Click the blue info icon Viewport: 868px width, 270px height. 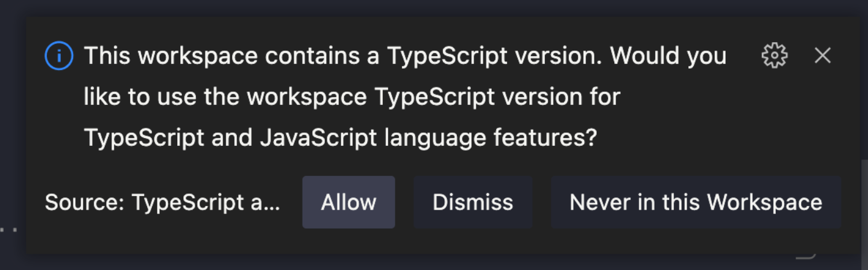tap(59, 57)
